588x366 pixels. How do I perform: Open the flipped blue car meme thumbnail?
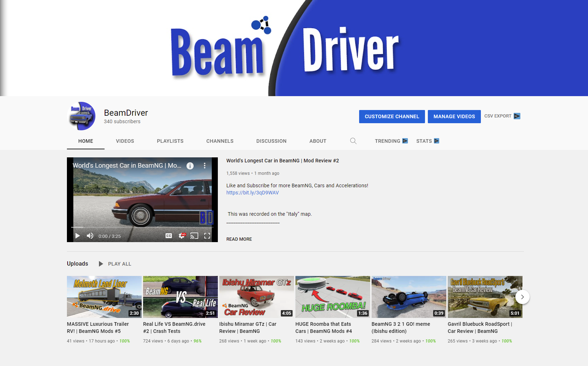[x=409, y=297]
